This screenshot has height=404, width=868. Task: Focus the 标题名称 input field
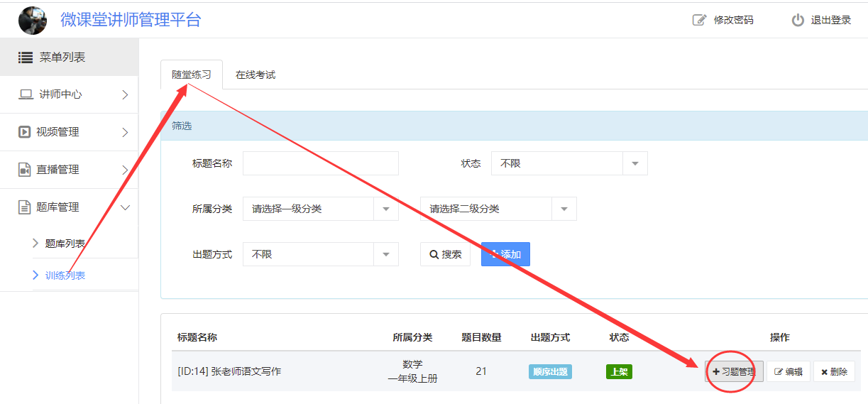coord(321,163)
